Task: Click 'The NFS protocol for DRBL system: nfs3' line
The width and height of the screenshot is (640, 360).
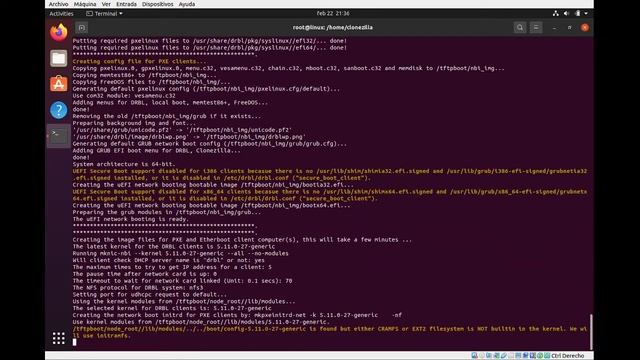Action: coord(138,288)
